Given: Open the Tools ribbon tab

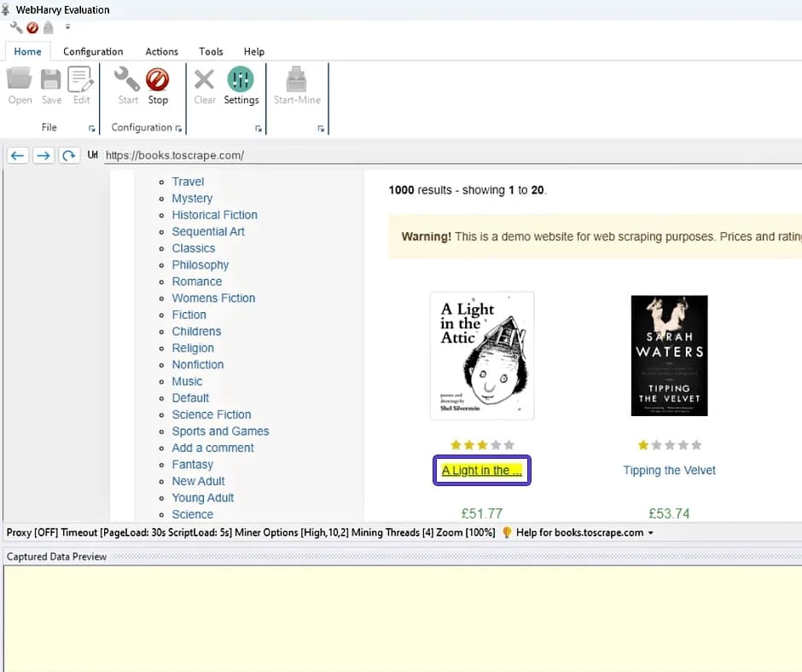Looking at the screenshot, I should [211, 51].
